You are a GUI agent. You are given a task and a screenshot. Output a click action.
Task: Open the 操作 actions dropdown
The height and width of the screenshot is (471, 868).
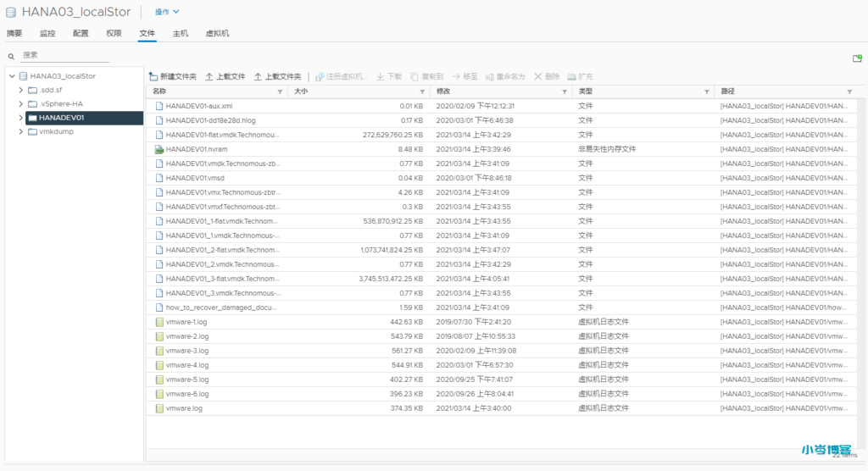[x=167, y=12]
